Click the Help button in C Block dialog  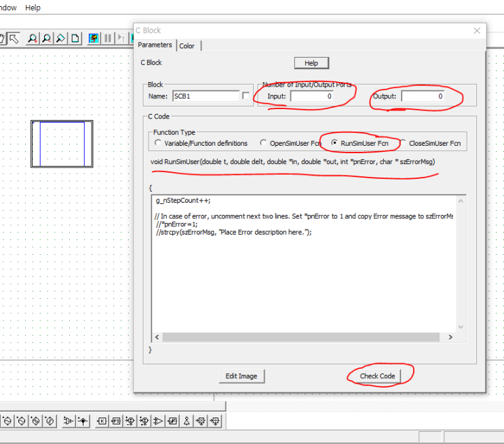(311, 63)
